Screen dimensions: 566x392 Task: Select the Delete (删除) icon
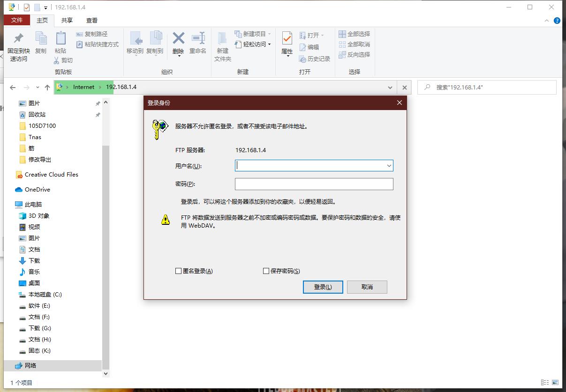tap(178, 44)
